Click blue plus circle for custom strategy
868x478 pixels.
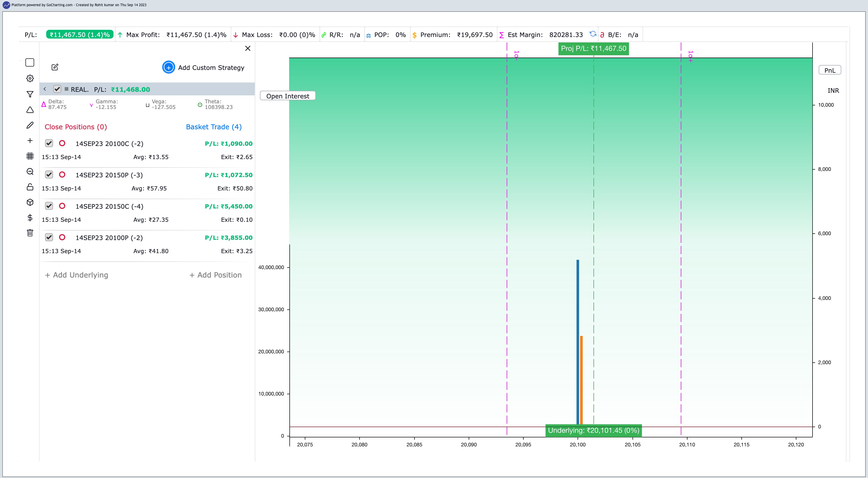tap(168, 67)
